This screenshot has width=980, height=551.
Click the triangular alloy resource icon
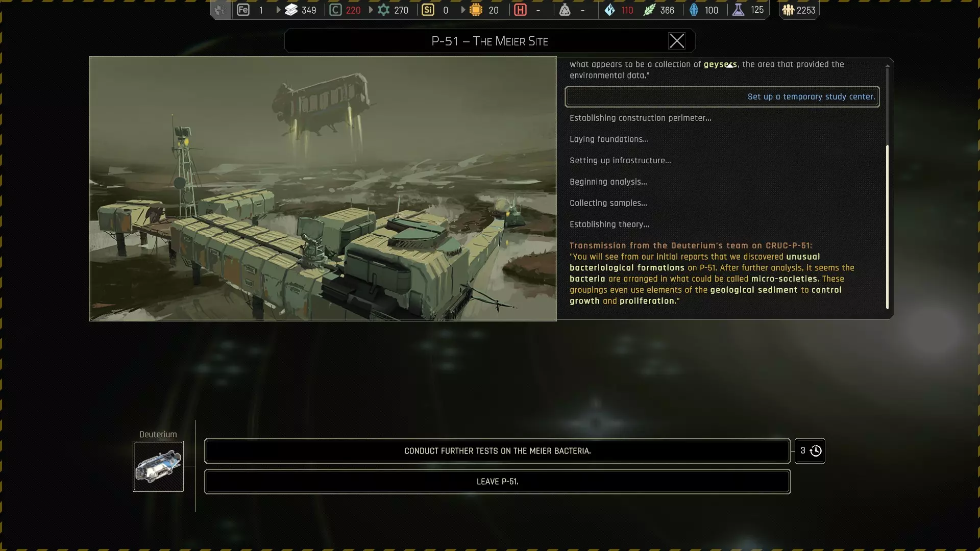click(x=565, y=10)
